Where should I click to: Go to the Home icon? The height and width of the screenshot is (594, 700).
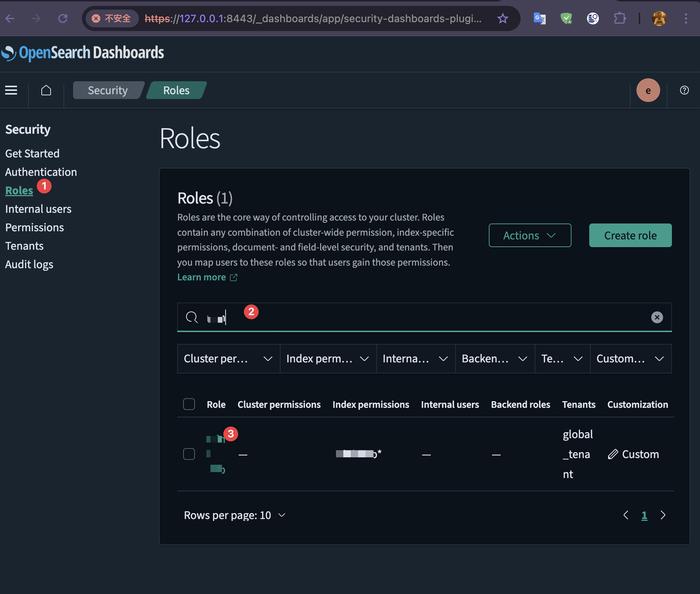click(x=46, y=90)
